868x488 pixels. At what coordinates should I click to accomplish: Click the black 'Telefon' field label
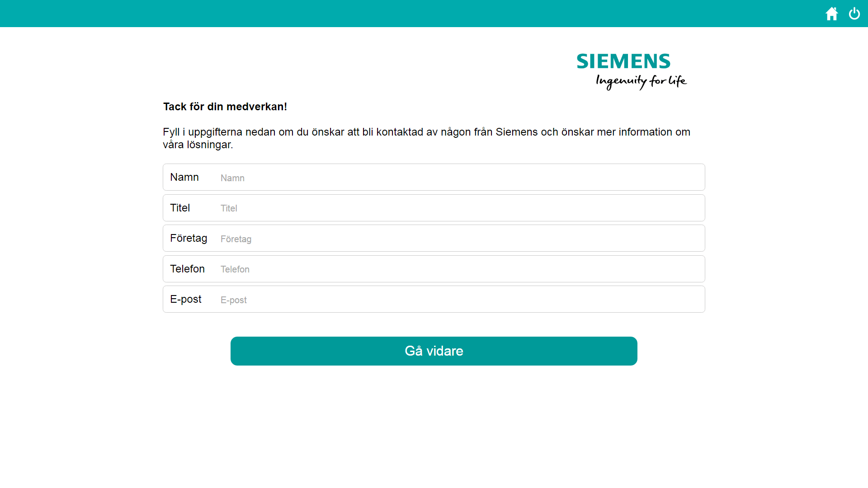pos(187,269)
